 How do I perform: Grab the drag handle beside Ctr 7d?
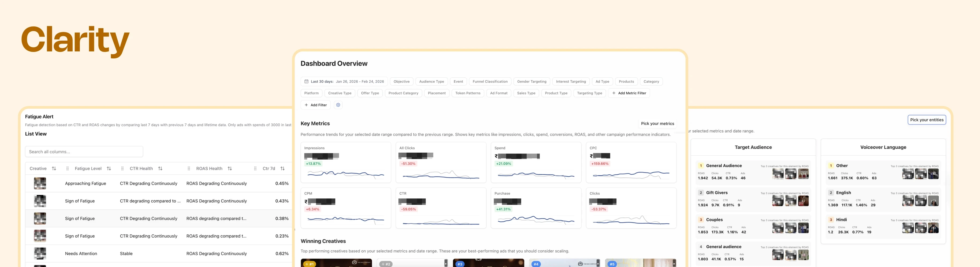pyautogui.click(x=255, y=168)
